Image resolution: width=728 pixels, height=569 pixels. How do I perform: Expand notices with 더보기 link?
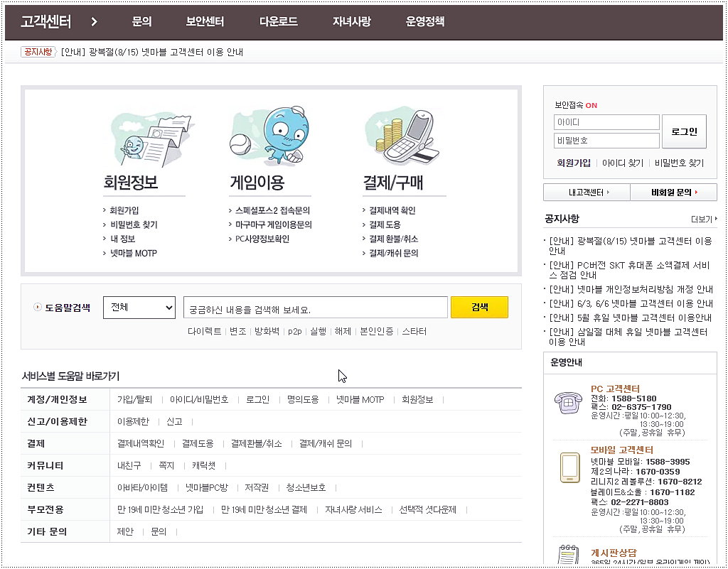point(703,220)
